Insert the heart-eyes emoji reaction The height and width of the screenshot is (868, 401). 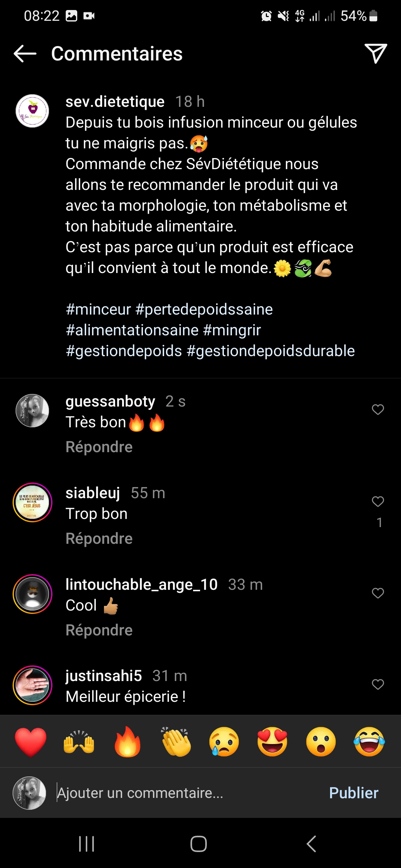(273, 742)
